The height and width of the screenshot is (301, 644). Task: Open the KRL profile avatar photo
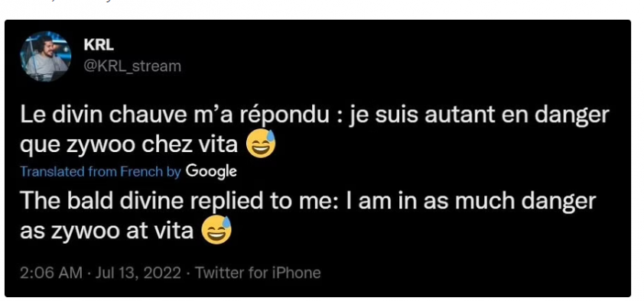pyautogui.click(x=46, y=57)
